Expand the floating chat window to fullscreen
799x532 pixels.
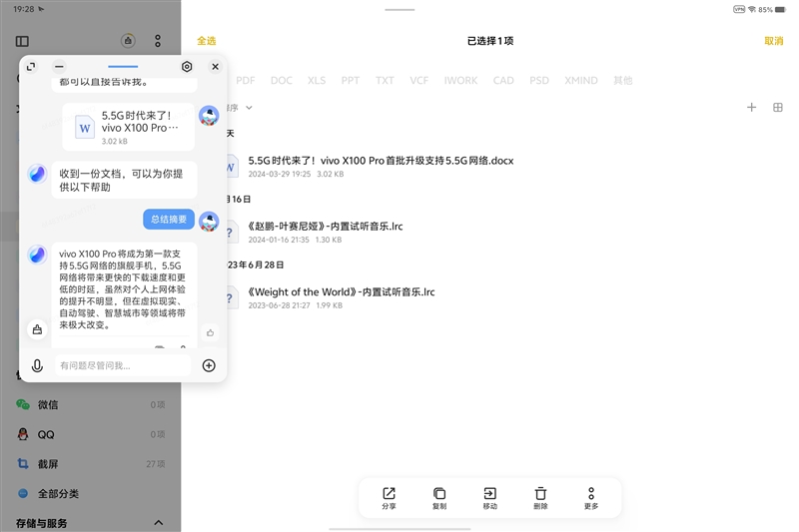pos(31,67)
